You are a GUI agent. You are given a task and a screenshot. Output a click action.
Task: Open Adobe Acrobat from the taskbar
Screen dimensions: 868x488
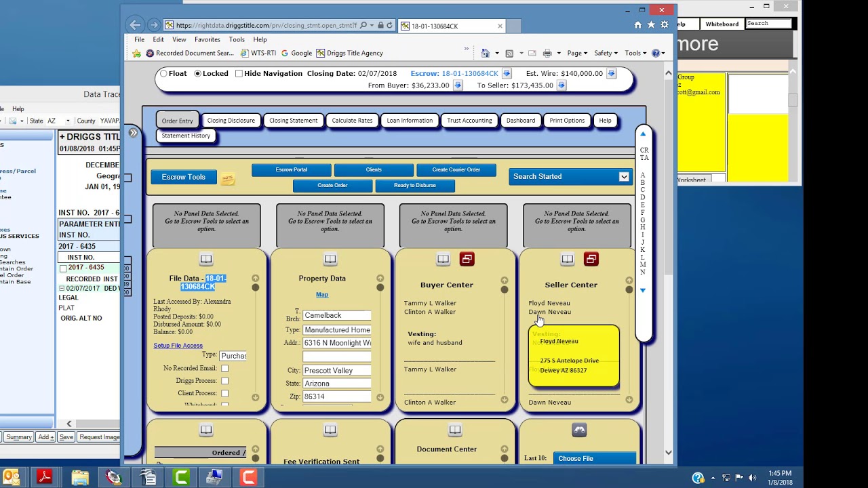[45, 477]
